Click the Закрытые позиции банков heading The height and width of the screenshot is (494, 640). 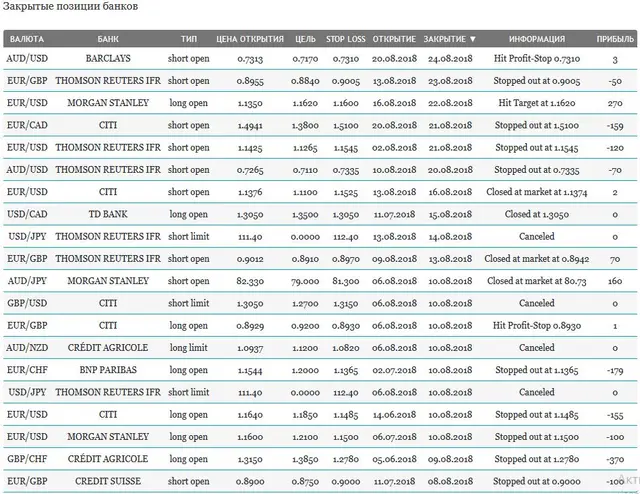(x=70, y=7)
